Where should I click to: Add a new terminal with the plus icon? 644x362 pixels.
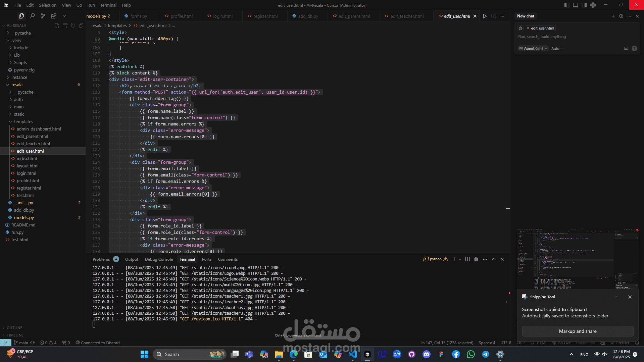454,259
